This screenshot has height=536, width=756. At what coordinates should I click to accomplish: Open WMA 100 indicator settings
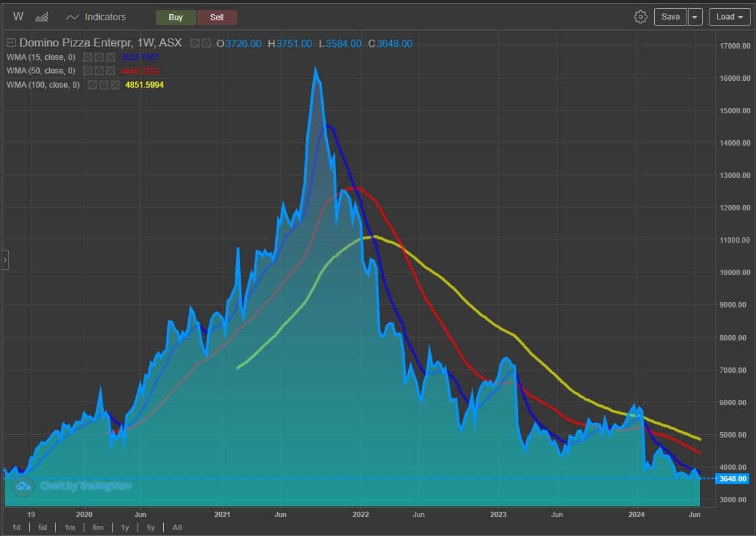pyautogui.click(x=104, y=85)
